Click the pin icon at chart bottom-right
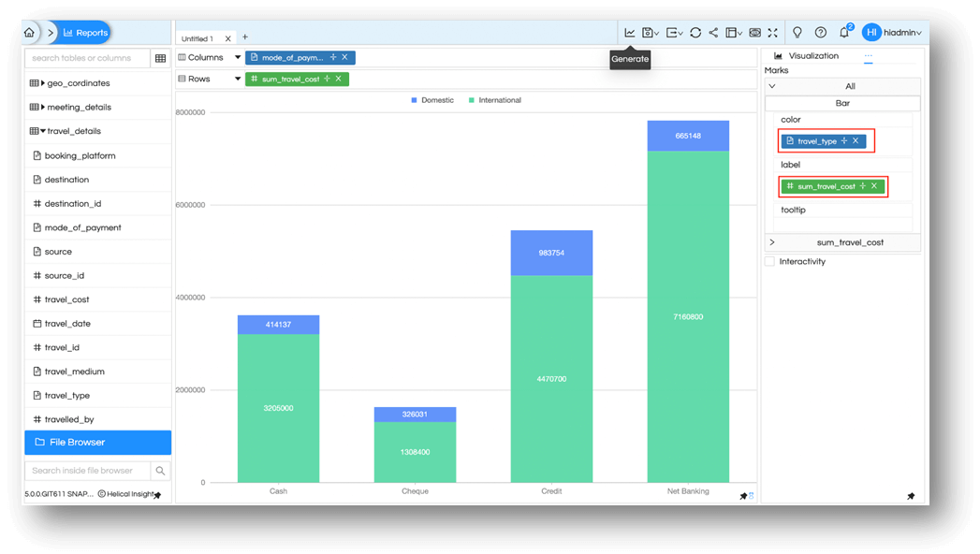 743,496
